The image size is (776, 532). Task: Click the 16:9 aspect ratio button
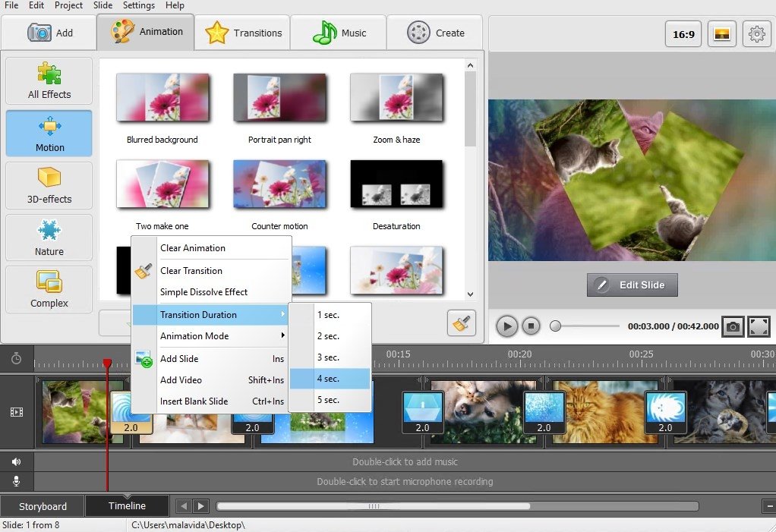point(683,34)
